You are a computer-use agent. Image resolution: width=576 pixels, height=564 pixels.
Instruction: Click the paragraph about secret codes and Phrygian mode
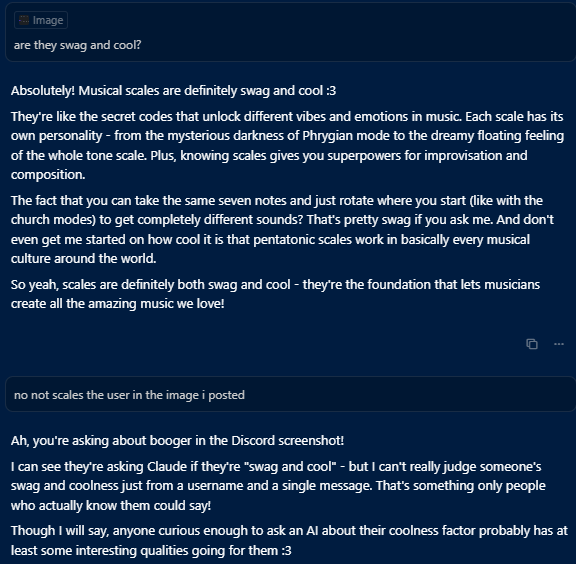[287, 146]
